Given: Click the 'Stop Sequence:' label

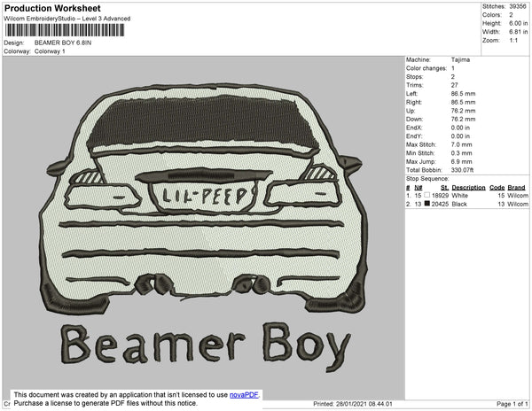Looking at the screenshot, I should 427,179.
